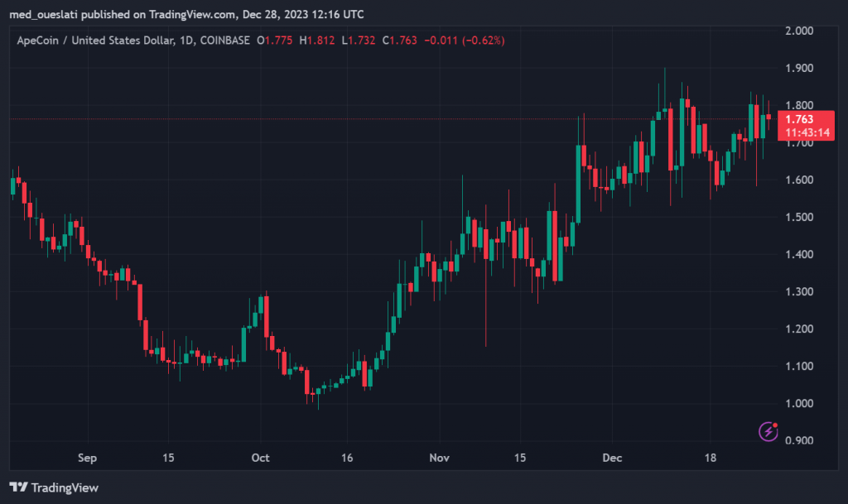
Task: Click the 1.000 price scale label
Action: [797, 403]
